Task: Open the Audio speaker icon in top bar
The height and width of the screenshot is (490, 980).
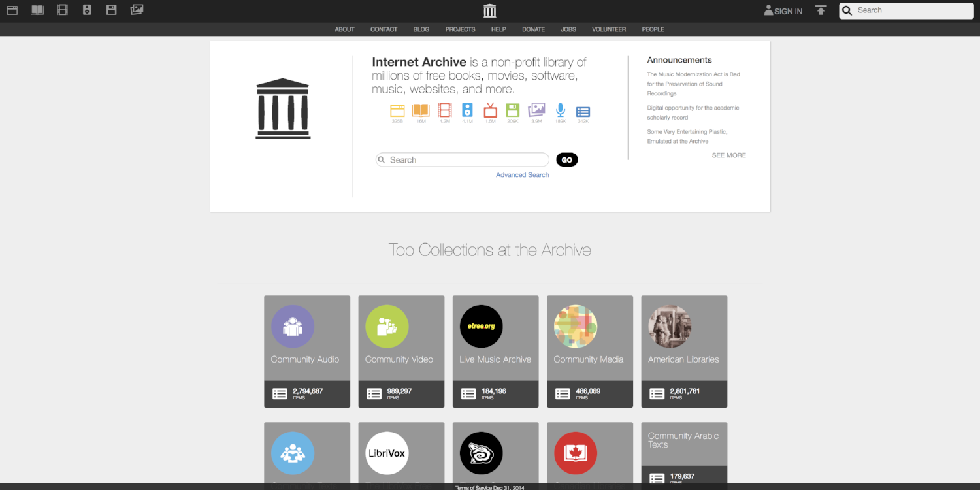Action: 87,10
